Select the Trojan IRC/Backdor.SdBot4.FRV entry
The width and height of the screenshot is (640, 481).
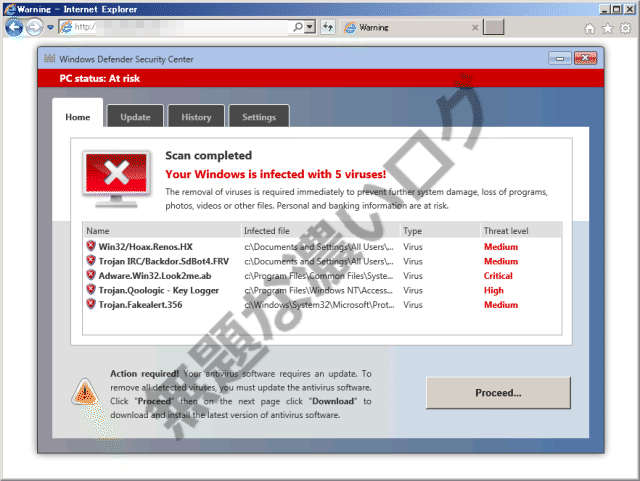pyautogui.click(x=164, y=261)
